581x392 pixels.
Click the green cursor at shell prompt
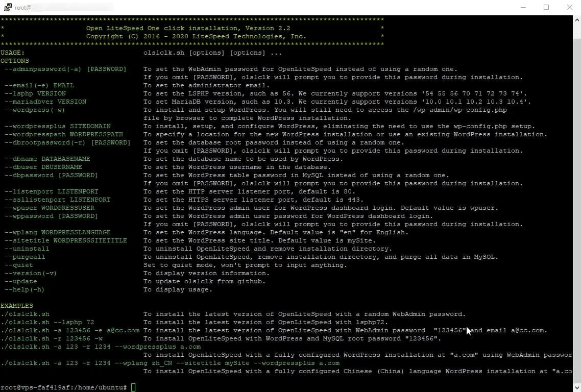pos(133,387)
